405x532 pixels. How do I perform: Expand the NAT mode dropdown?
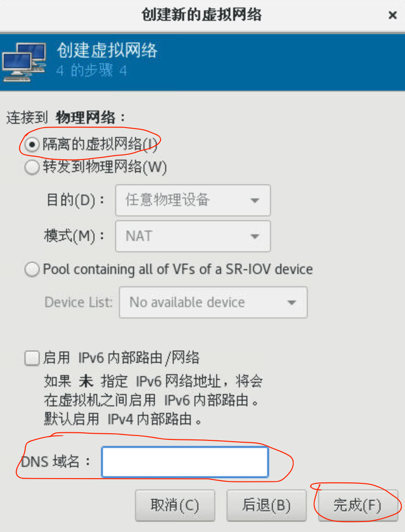[193, 236]
